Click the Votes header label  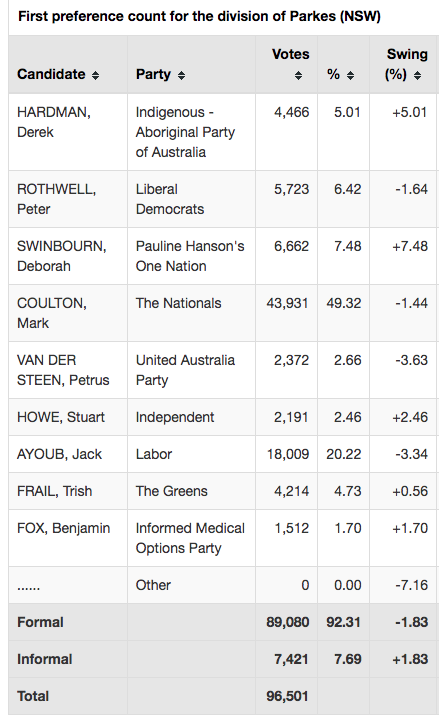pos(291,54)
